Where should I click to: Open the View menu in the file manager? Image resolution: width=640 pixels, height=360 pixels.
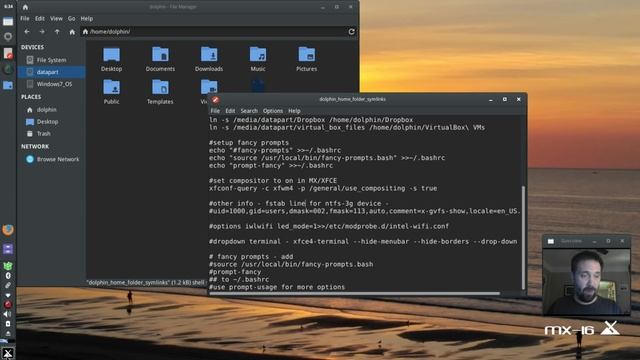[x=56, y=18]
